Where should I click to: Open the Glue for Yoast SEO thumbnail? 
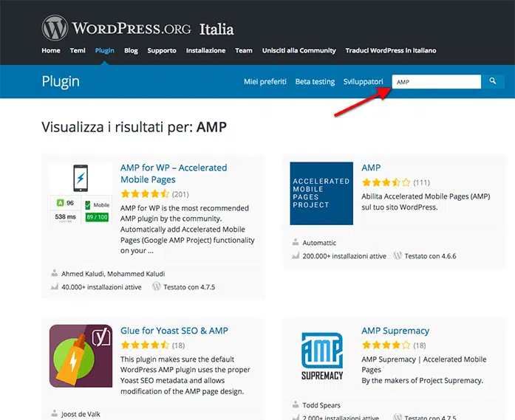pyautogui.click(x=81, y=356)
